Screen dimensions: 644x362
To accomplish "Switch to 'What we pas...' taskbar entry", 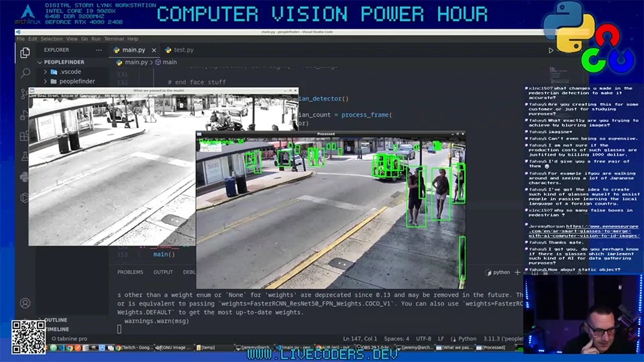I will pos(455,348).
